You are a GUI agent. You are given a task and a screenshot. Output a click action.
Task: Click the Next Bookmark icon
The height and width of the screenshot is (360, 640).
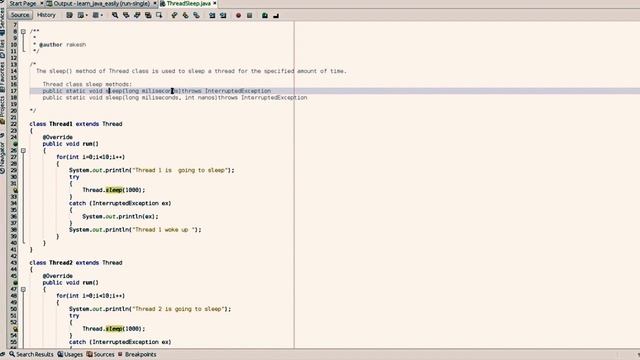click(x=185, y=15)
